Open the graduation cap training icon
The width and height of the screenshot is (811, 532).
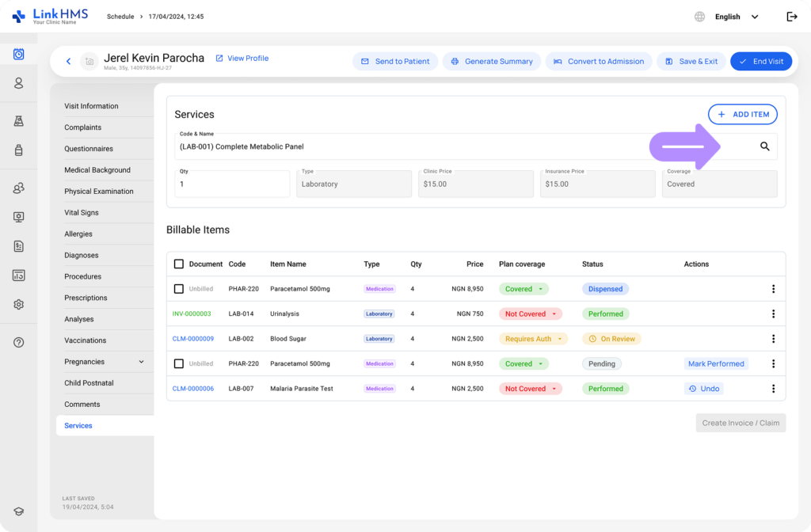point(19,511)
